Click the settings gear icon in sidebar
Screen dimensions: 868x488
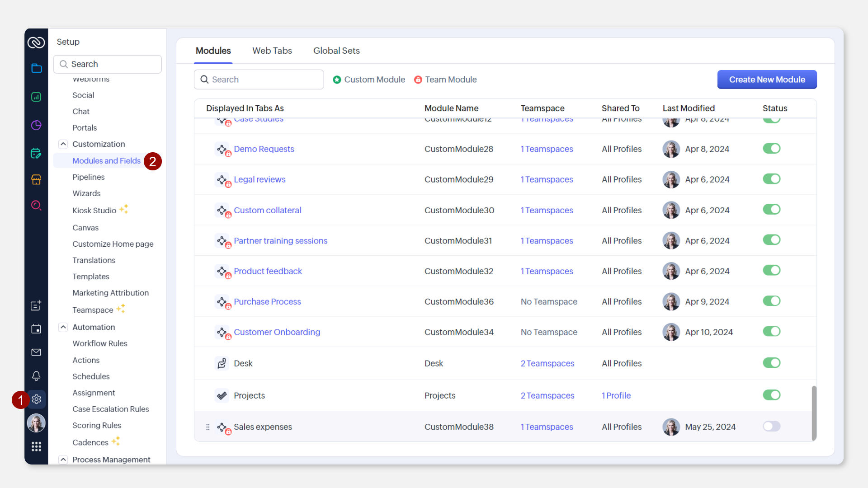(37, 399)
